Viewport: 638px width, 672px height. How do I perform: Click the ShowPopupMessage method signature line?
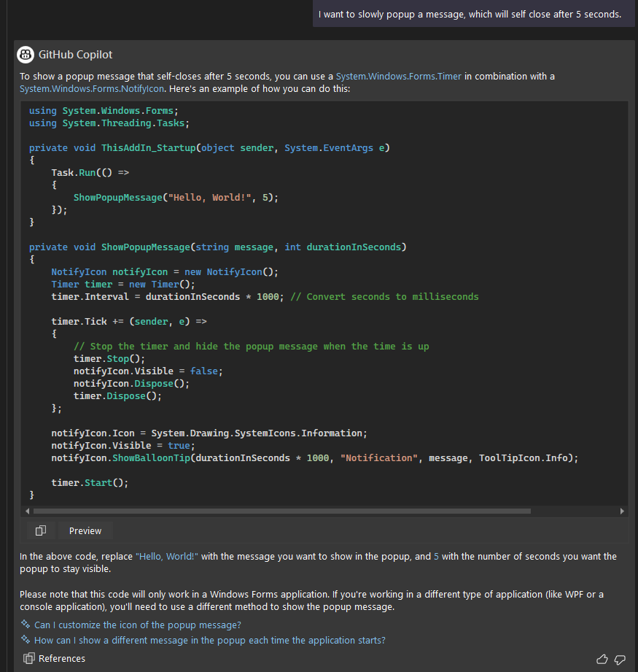[x=217, y=247]
